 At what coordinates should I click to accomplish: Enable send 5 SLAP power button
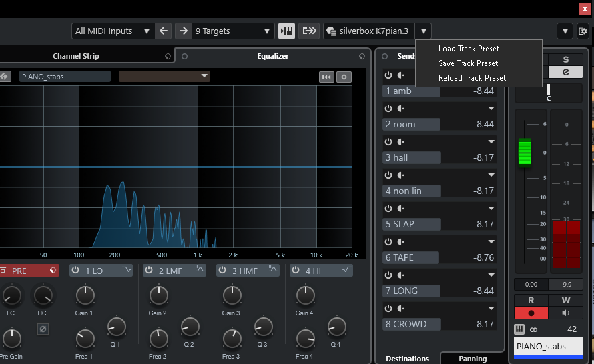click(x=388, y=209)
